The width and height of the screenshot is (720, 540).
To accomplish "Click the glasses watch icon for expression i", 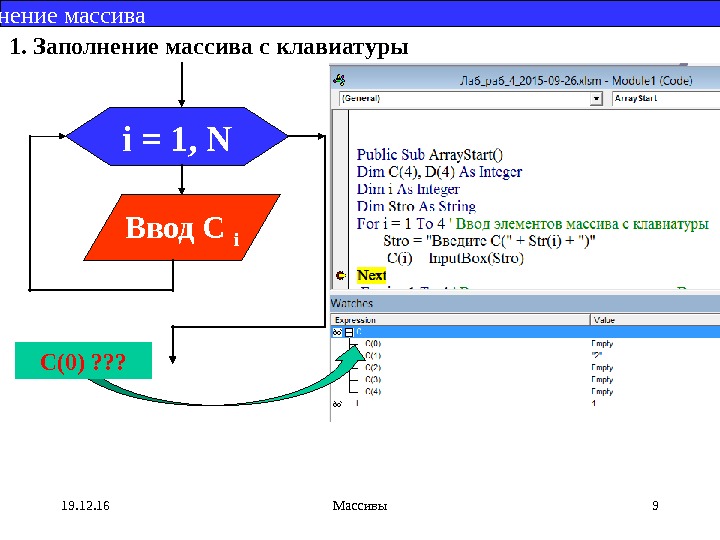I will click(x=337, y=404).
